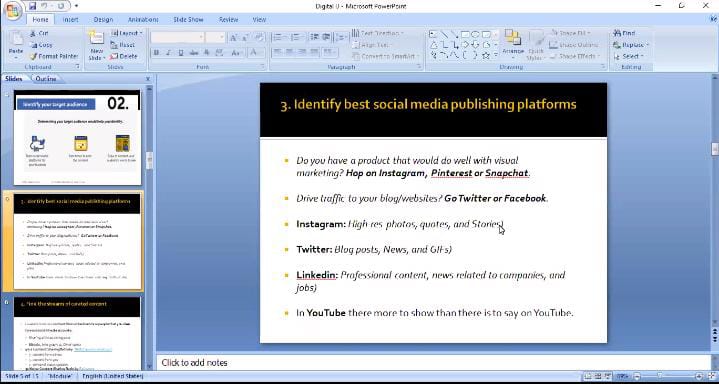The image size is (719, 384).
Task: Open the Review tab
Action: [228, 20]
